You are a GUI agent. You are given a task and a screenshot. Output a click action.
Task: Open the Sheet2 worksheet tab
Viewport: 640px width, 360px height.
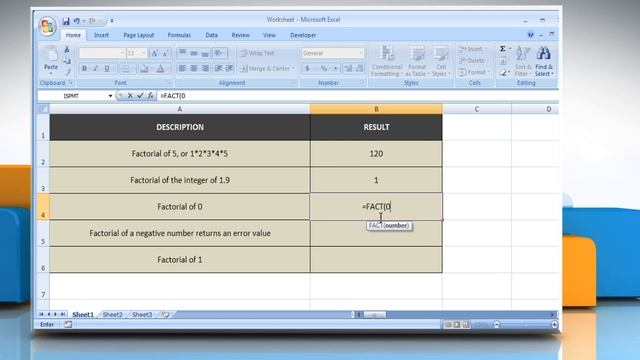(x=113, y=315)
